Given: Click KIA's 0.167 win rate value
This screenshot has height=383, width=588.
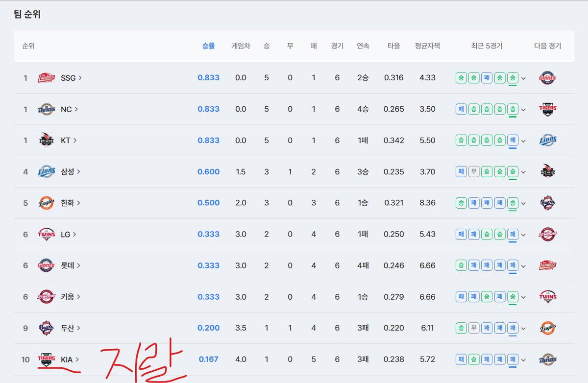Looking at the screenshot, I should pos(209,359).
